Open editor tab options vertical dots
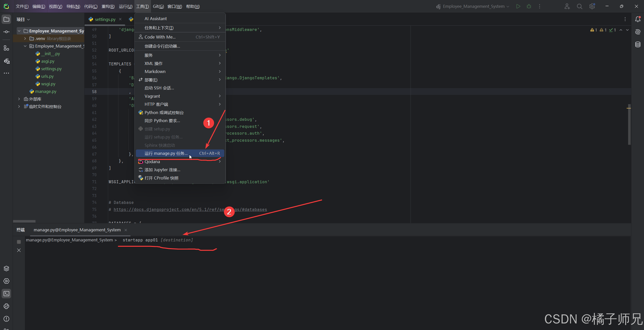This screenshot has height=330, width=644. click(625, 19)
